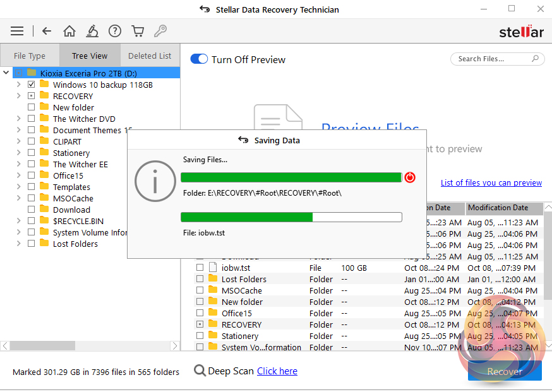The height and width of the screenshot is (392, 552).
Task: Click the Deep Scan magnifier icon
Action: [200, 371]
